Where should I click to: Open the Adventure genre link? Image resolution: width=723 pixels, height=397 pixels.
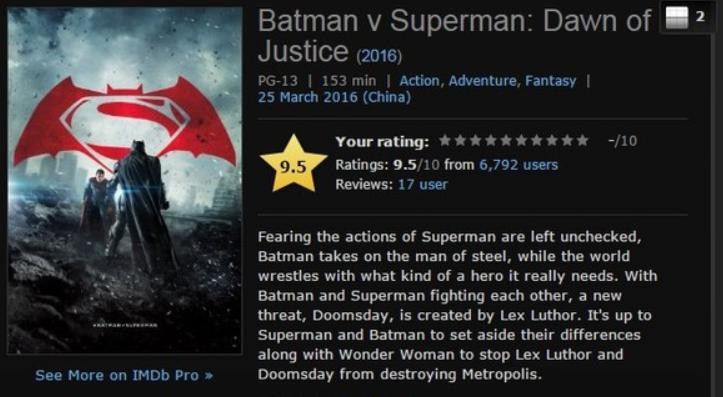(482, 81)
